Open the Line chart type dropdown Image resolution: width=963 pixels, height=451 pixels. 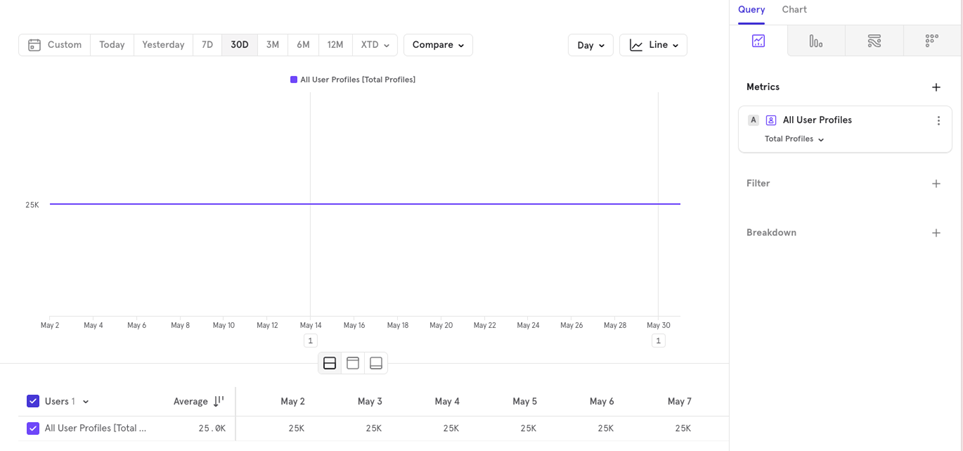[653, 45]
